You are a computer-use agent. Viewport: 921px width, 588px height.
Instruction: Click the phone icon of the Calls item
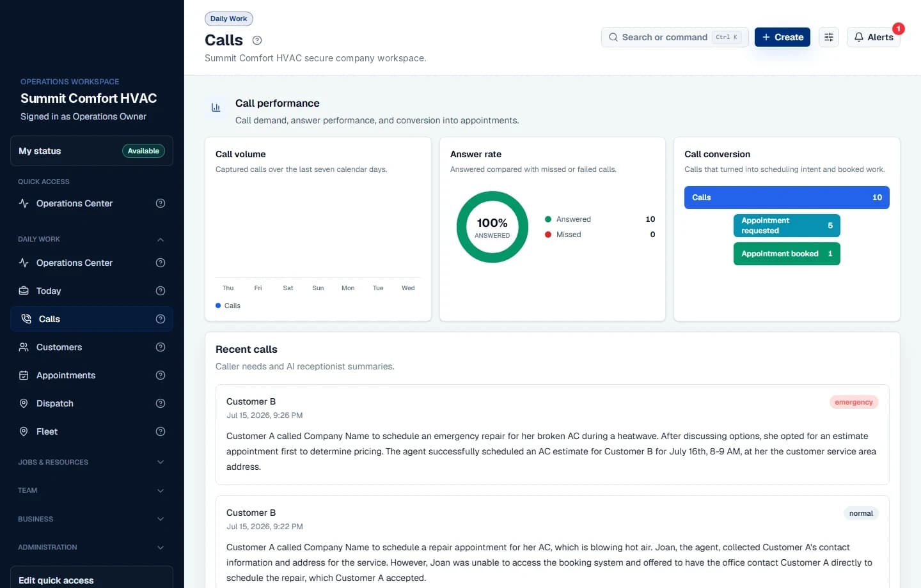point(26,319)
